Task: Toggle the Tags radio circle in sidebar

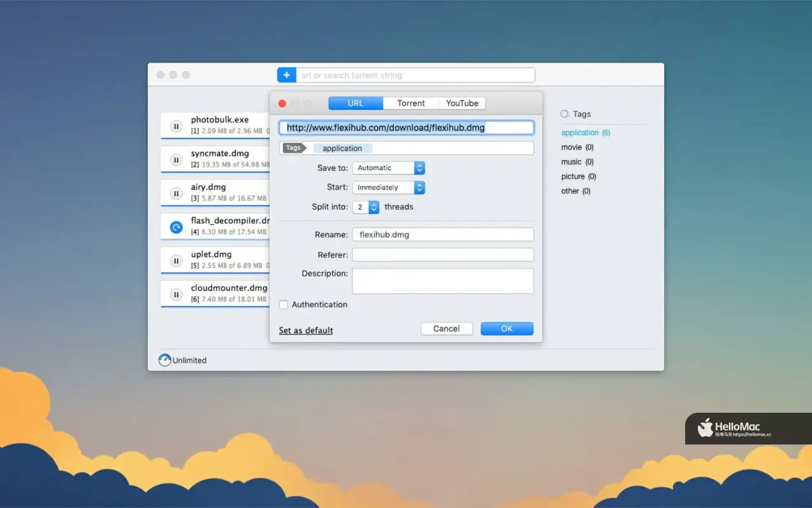Action: pyautogui.click(x=565, y=114)
